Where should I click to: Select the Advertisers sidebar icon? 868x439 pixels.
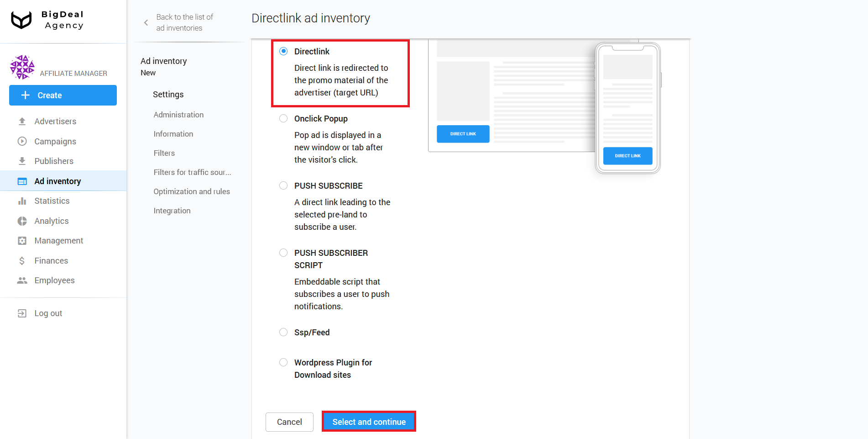tap(21, 121)
